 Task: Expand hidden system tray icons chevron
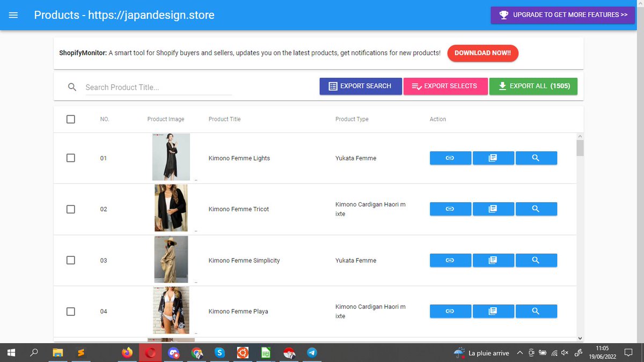tap(519, 353)
